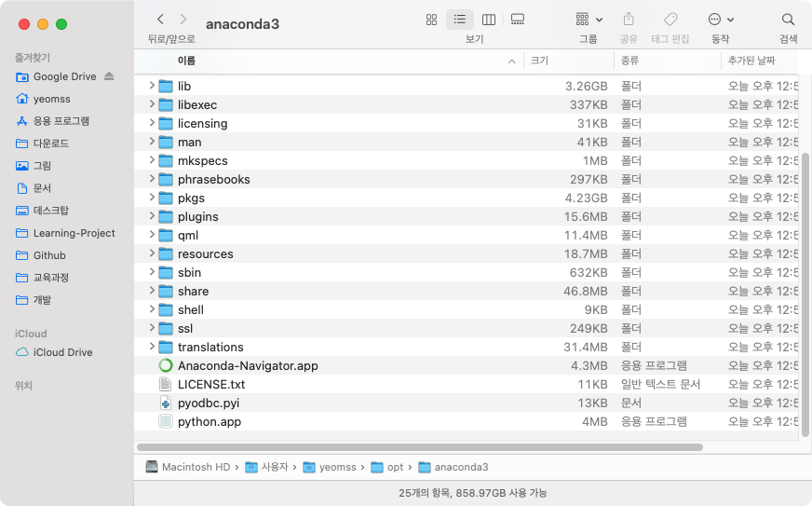Select LICENSE.txt file icon

[x=166, y=385]
